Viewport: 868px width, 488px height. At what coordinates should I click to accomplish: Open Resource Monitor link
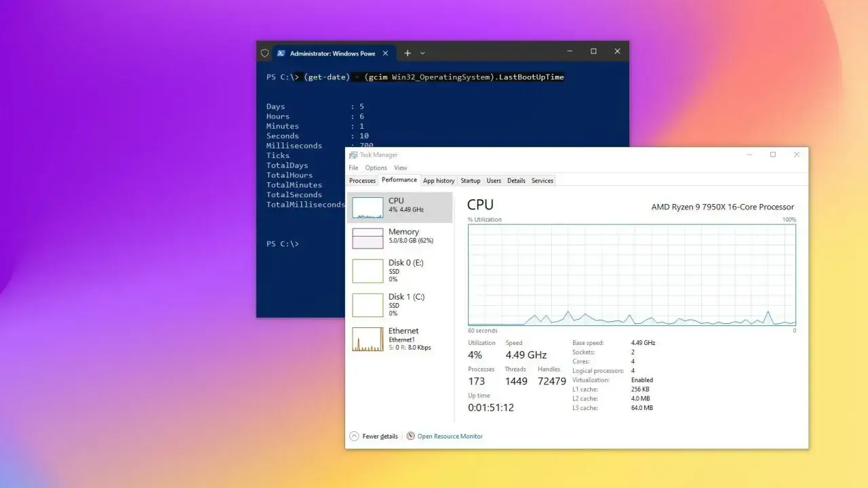tap(450, 436)
